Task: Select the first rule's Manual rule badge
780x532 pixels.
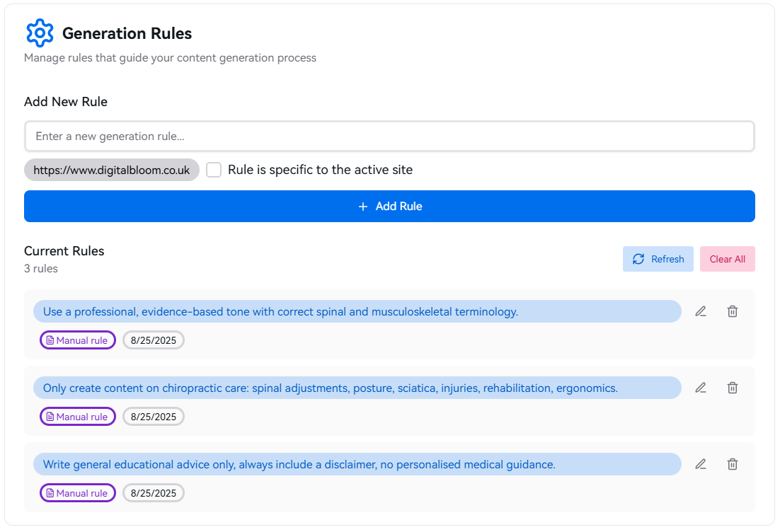Action: pyautogui.click(x=77, y=340)
